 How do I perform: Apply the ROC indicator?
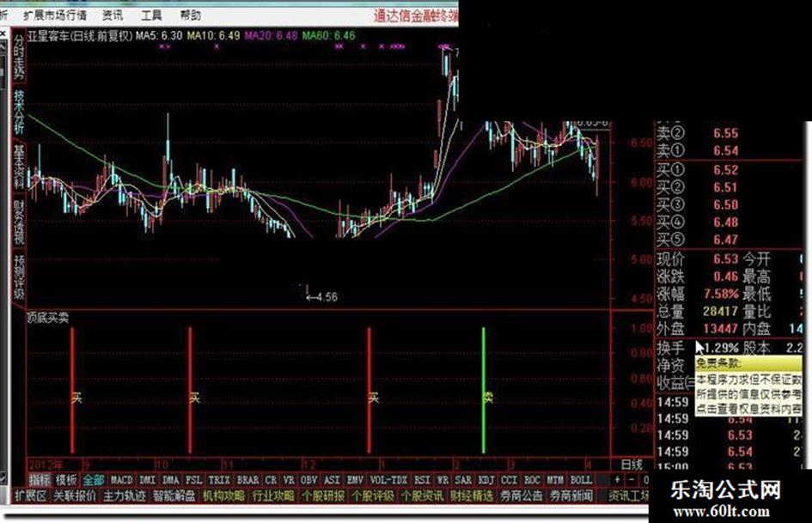coord(533,480)
